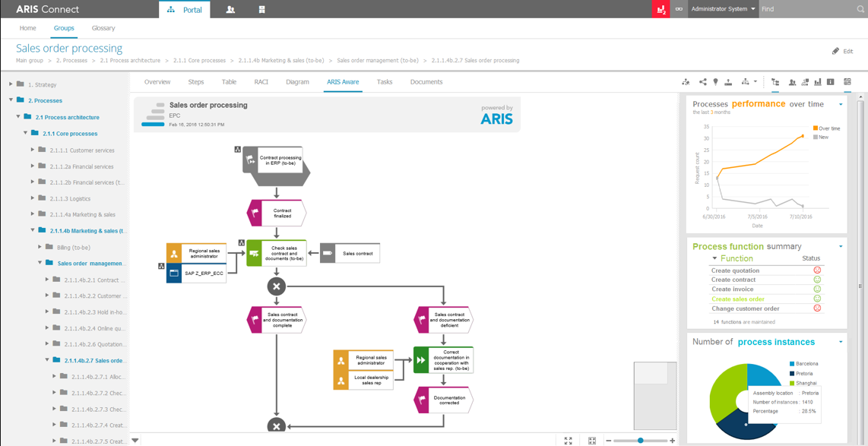This screenshot has height=446, width=868.
Task: Click the lightbulb icon in the toolbar
Action: (715, 82)
